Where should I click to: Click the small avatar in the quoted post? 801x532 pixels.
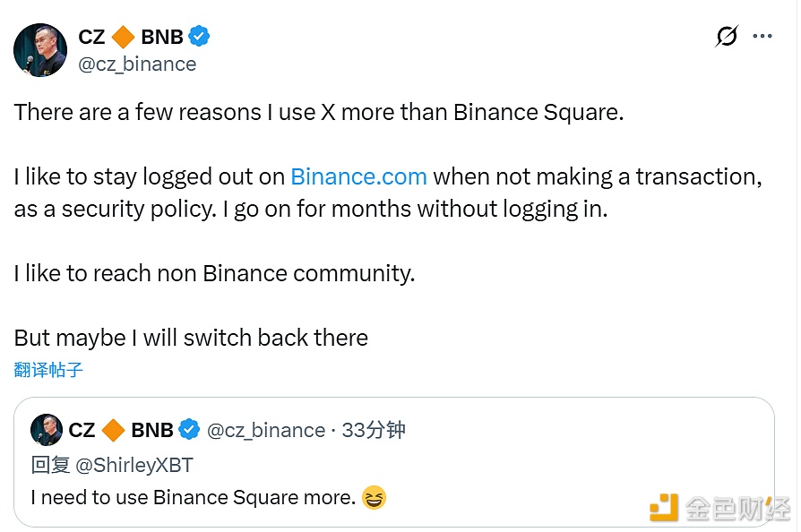[x=46, y=430]
